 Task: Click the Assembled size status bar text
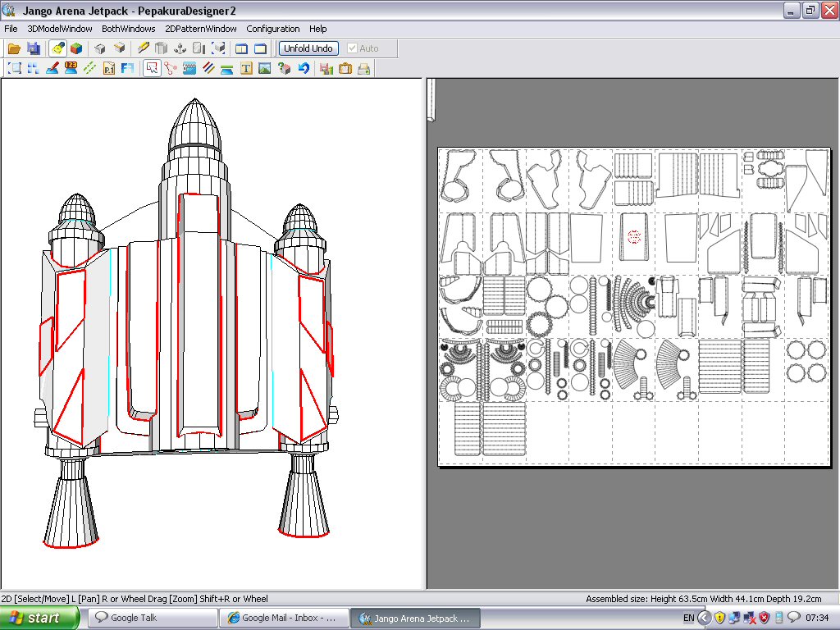tap(703, 599)
